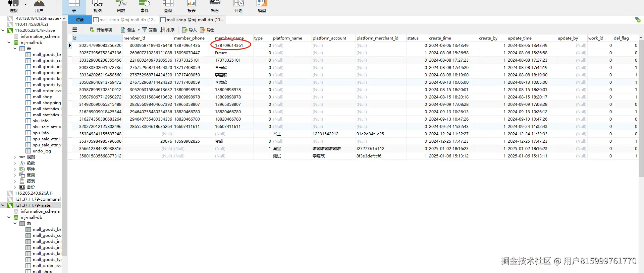This screenshot has height=273, width=644.
Task: Select the platform_account cell 12231542212
Action: (x=333, y=134)
